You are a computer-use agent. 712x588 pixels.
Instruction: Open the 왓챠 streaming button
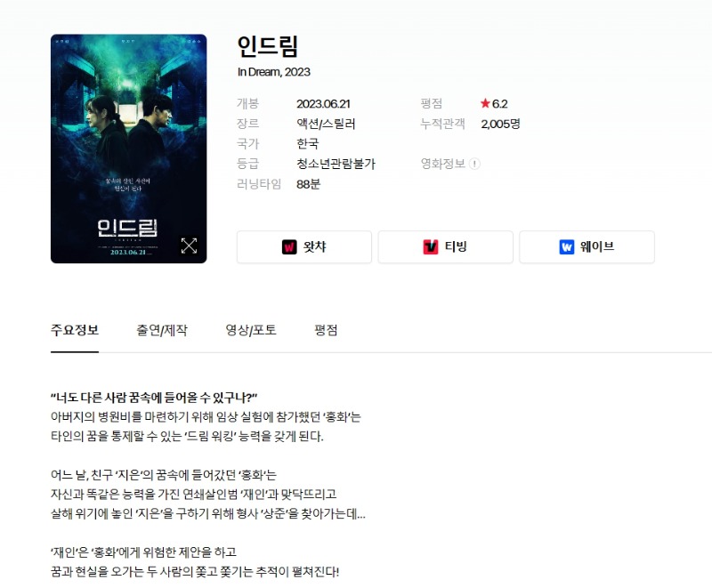point(304,246)
